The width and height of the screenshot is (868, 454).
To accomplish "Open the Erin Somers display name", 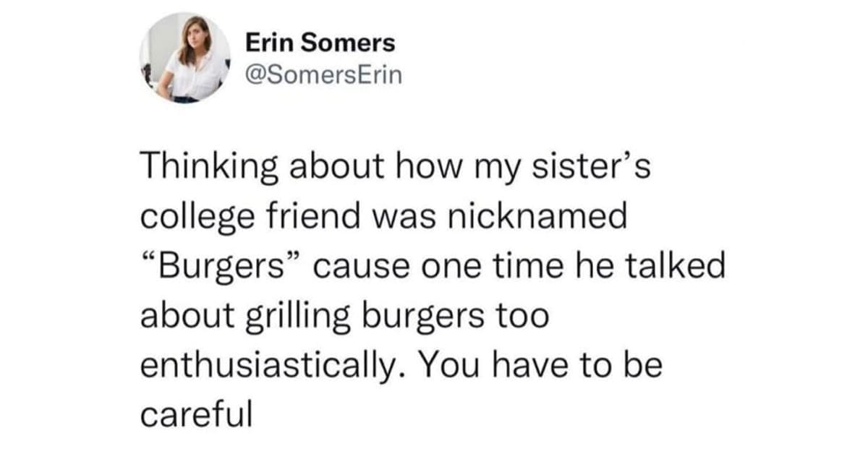I will click(x=321, y=43).
